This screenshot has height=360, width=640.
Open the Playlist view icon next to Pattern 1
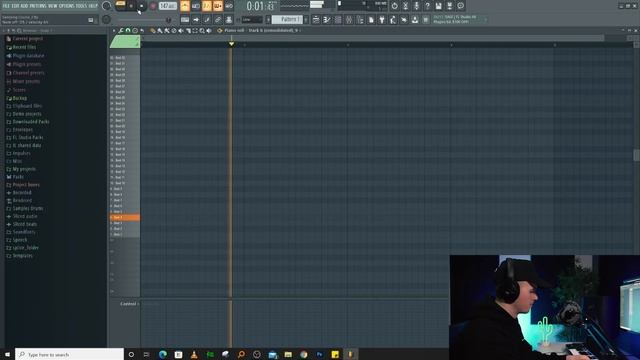(316, 20)
